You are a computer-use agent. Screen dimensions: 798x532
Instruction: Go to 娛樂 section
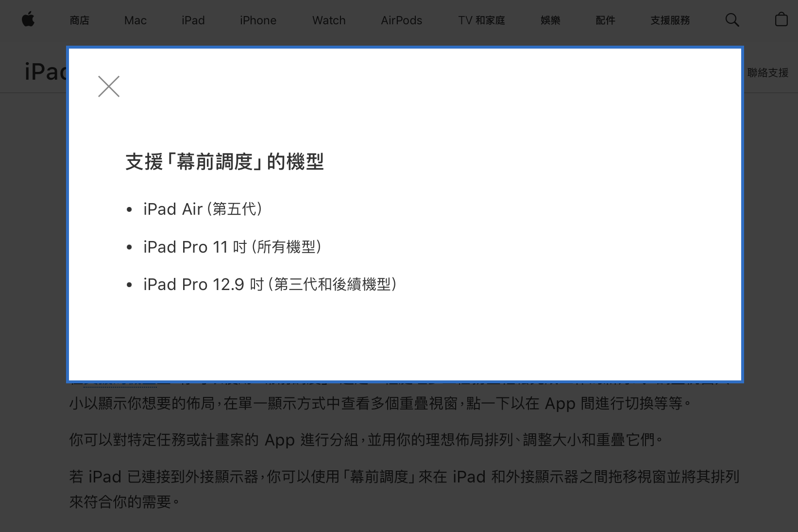point(550,20)
